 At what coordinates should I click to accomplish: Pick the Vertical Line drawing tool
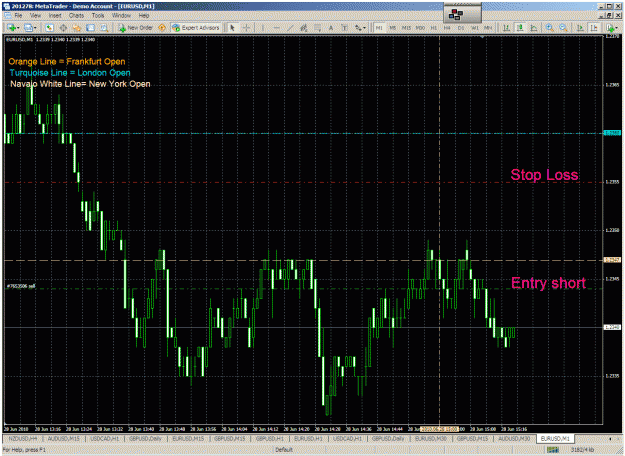click(263, 28)
